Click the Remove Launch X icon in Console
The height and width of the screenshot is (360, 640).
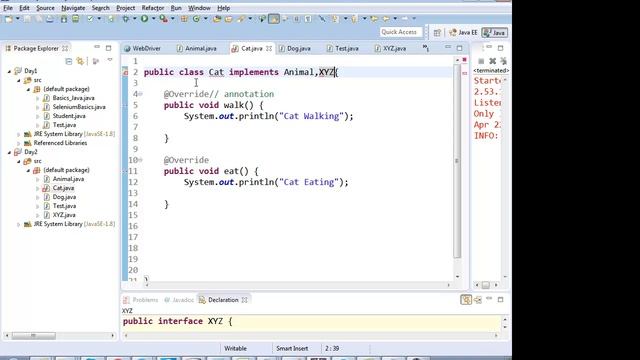click(x=493, y=61)
